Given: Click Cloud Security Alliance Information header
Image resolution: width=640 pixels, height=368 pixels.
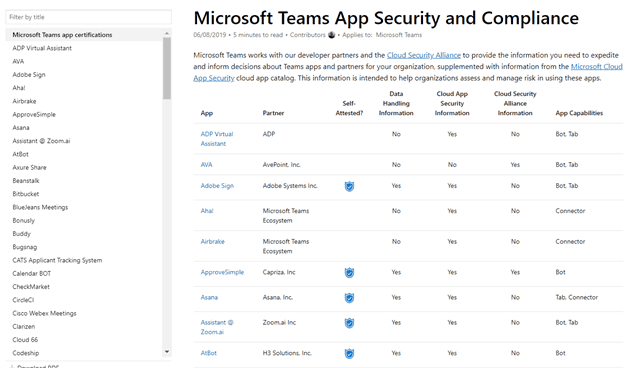Looking at the screenshot, I should click(515, 104).
